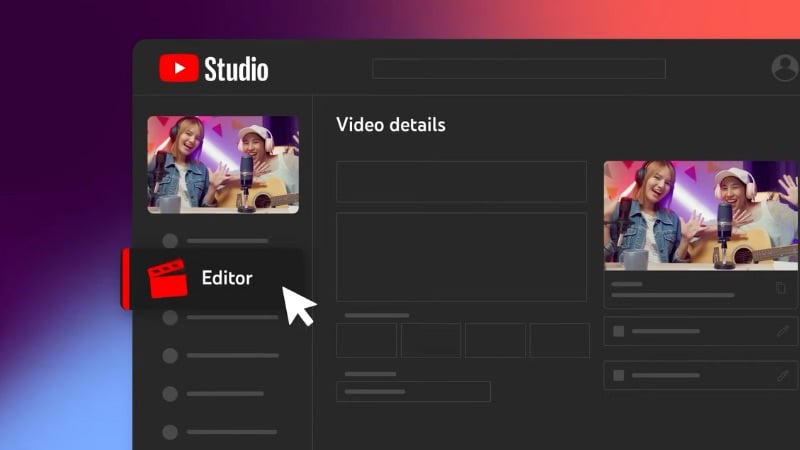Viewport: 800px width, 450px height.
Task: Click the title field under Video details
Action: pos(461,182)
